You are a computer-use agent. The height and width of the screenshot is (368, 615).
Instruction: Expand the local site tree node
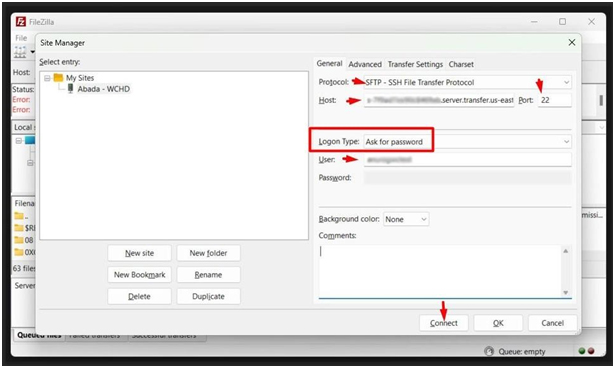19,140
